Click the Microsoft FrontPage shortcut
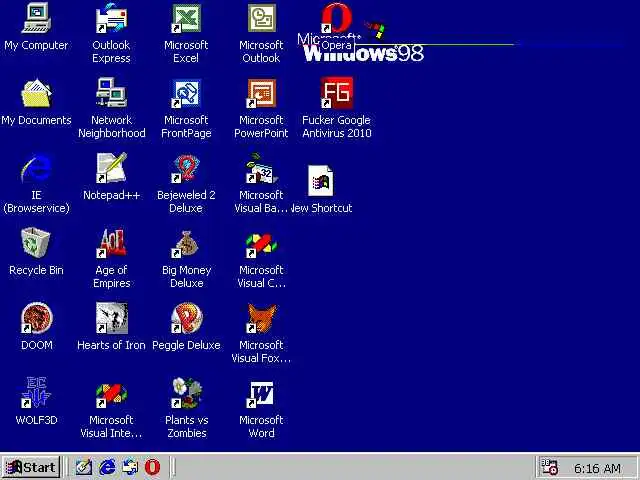The width and height of the screenshot is (640, 480). 186,93
